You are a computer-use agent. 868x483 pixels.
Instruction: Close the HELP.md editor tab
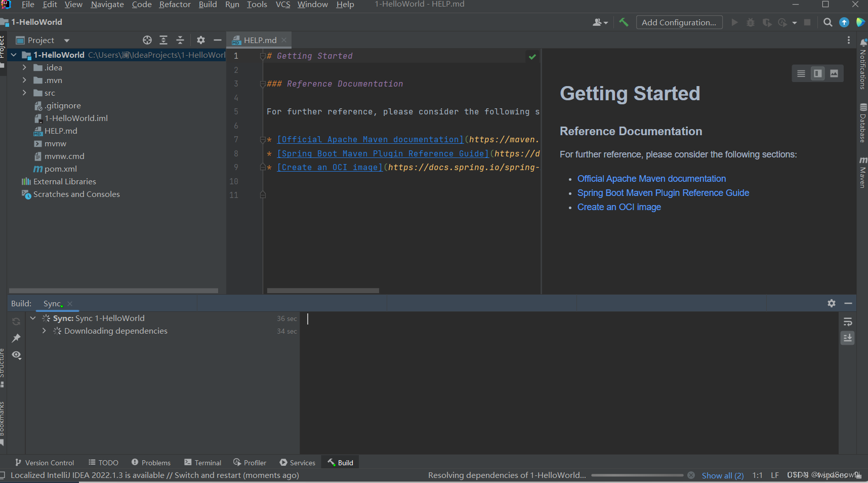coord(284,40)
